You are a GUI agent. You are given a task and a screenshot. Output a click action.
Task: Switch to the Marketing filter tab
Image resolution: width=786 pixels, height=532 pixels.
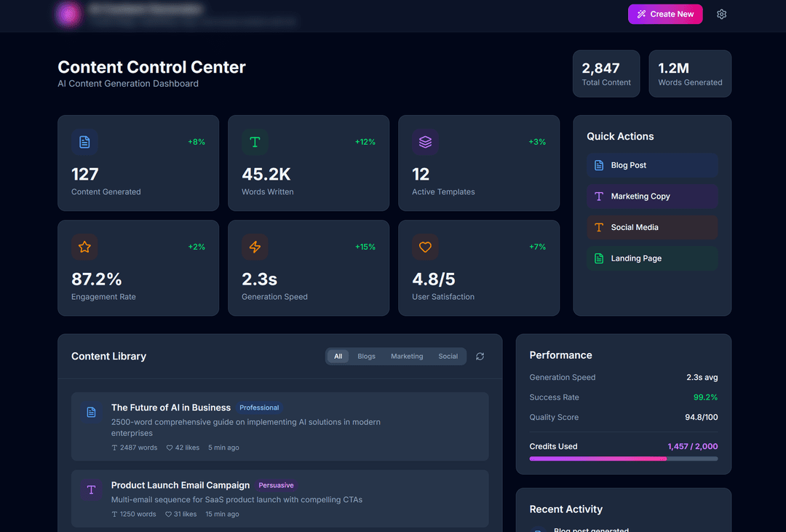(407, 357)
